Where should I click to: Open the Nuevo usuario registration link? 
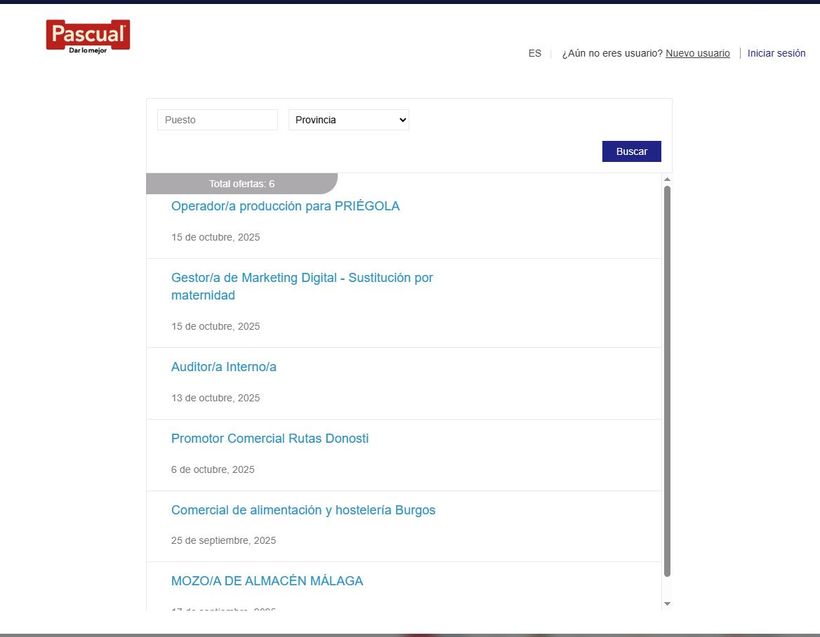coord(697,52)
